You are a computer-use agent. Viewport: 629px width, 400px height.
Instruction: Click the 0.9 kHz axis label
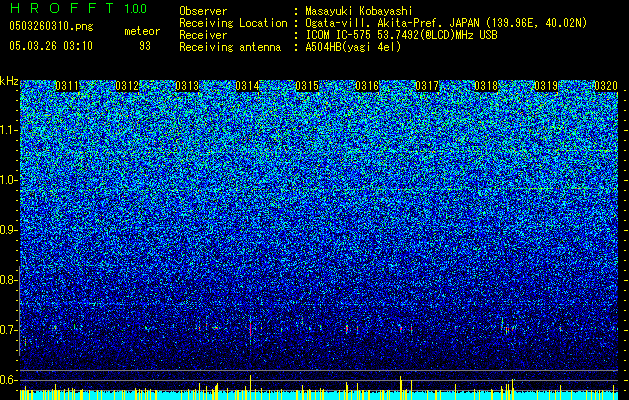point(8,230)
